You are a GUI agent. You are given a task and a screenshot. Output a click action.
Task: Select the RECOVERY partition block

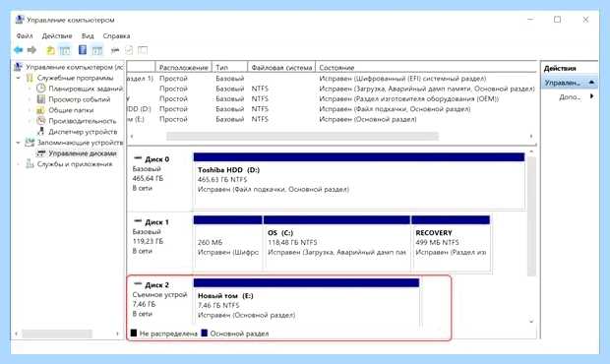(x=451, y=243)
